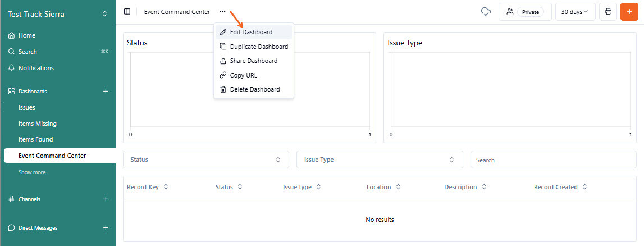Sort by Location column arrows
This screenshot has width=644, height=246.
398,187
